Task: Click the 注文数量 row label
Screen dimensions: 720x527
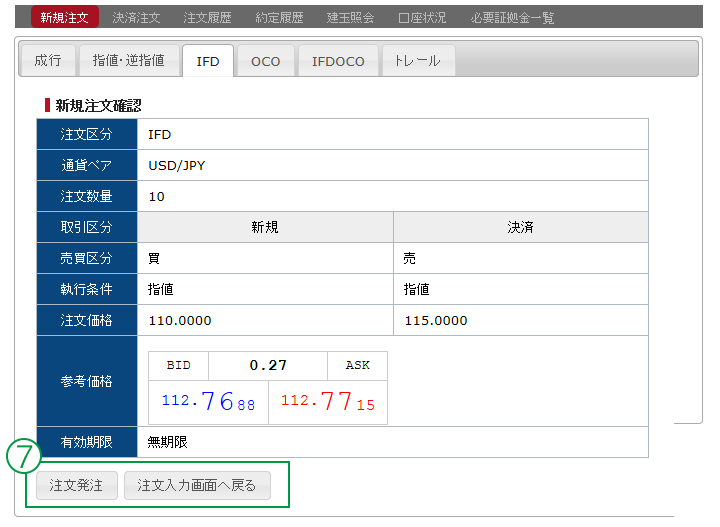Action: (x=87, y=196)
